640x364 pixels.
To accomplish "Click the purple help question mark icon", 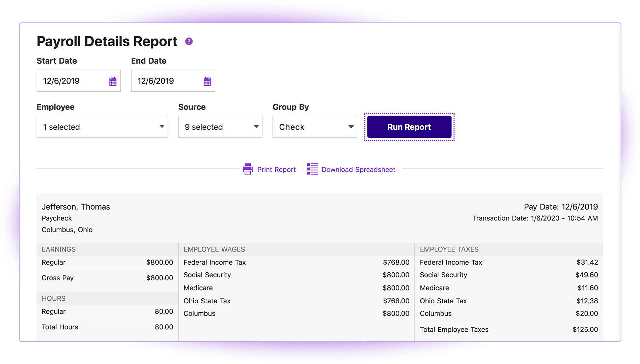I will point(189,41).
